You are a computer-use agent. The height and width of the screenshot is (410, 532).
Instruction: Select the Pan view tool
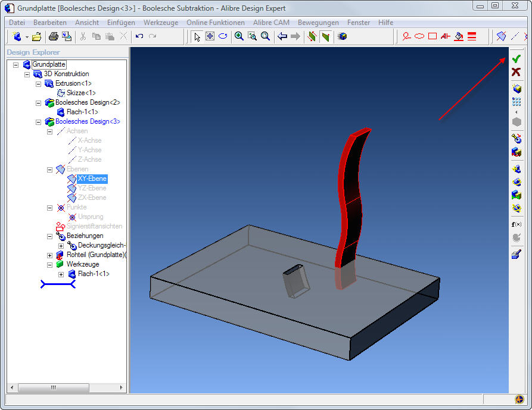(x=210, y=36)
